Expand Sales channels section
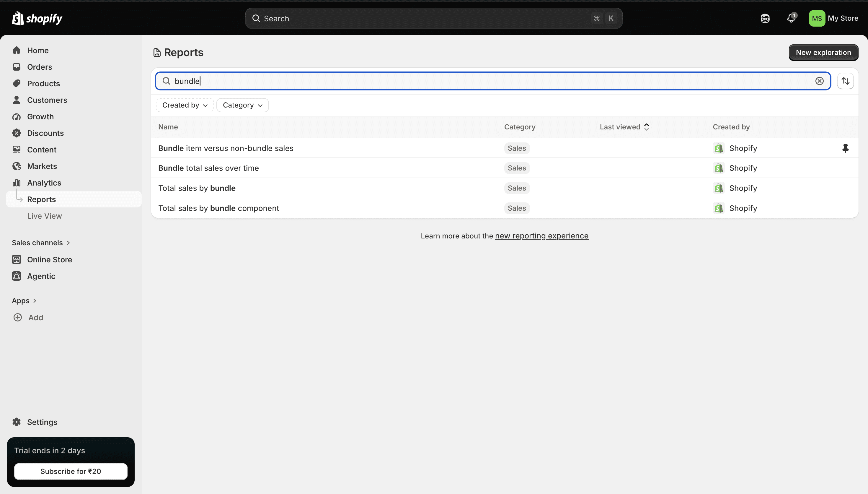The width and height of the screenshot is (868, 494). (41, 243)
